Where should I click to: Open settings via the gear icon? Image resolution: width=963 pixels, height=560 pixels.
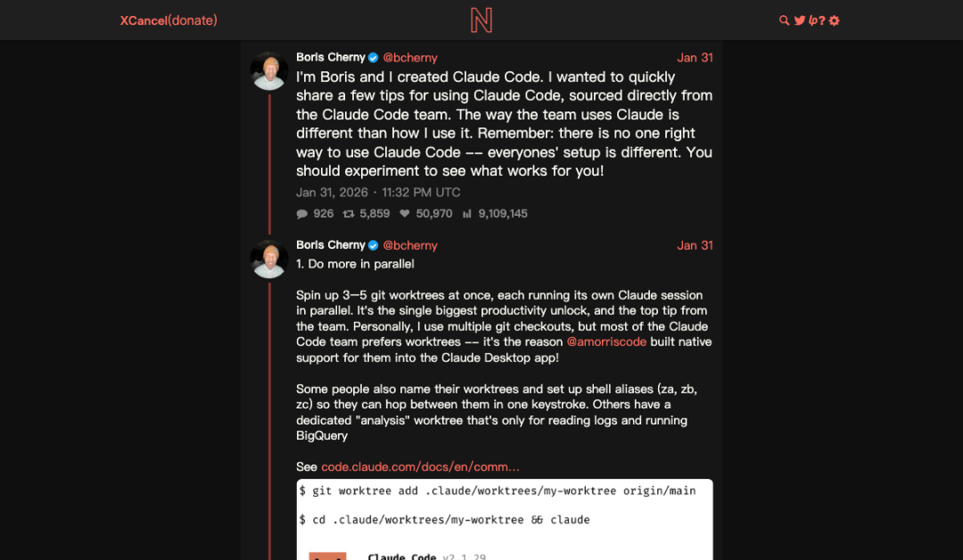click(835, 20)
